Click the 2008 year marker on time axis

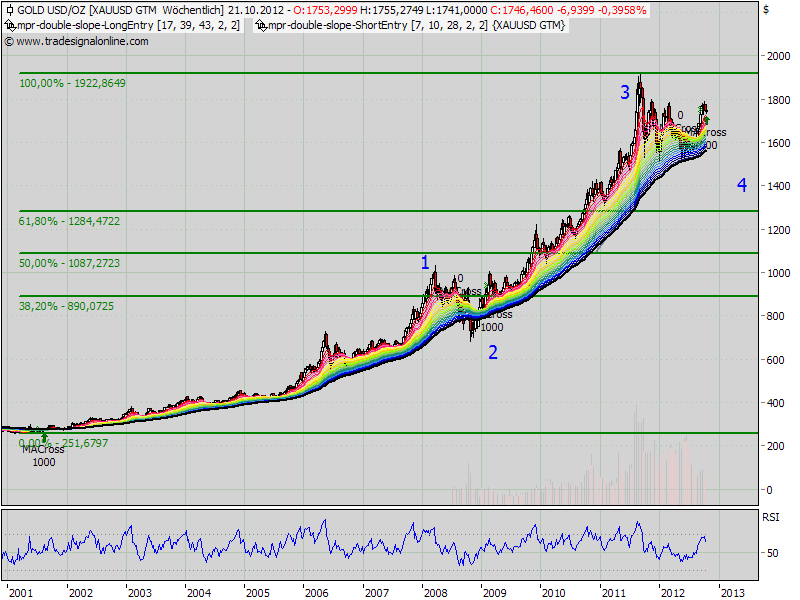point(435,593)
